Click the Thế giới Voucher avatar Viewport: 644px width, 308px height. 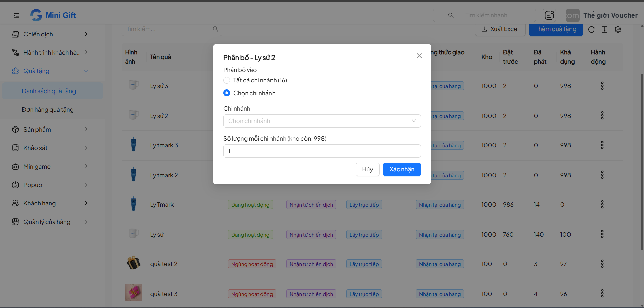[x=573, y=15]
